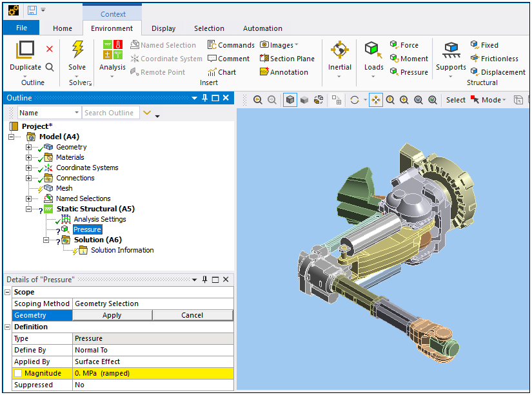Expand the Geometry tree node
The image size is (532, 395).
(28, 147)
